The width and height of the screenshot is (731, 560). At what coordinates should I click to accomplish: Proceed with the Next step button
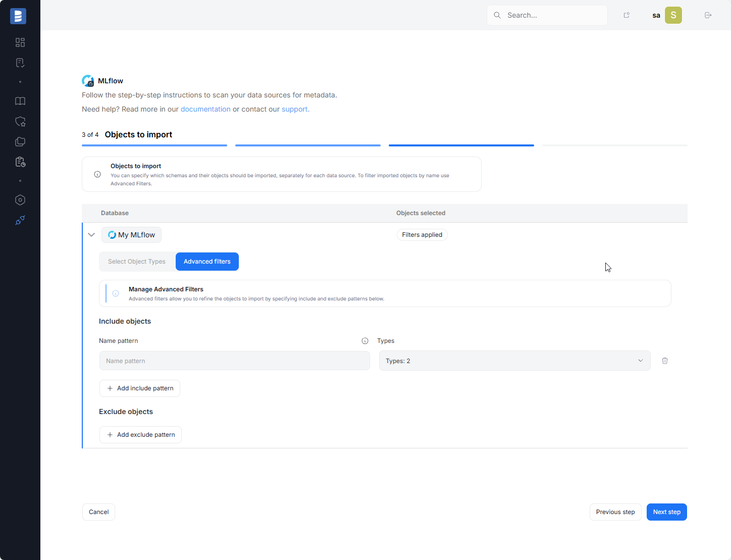click(666, 512)
